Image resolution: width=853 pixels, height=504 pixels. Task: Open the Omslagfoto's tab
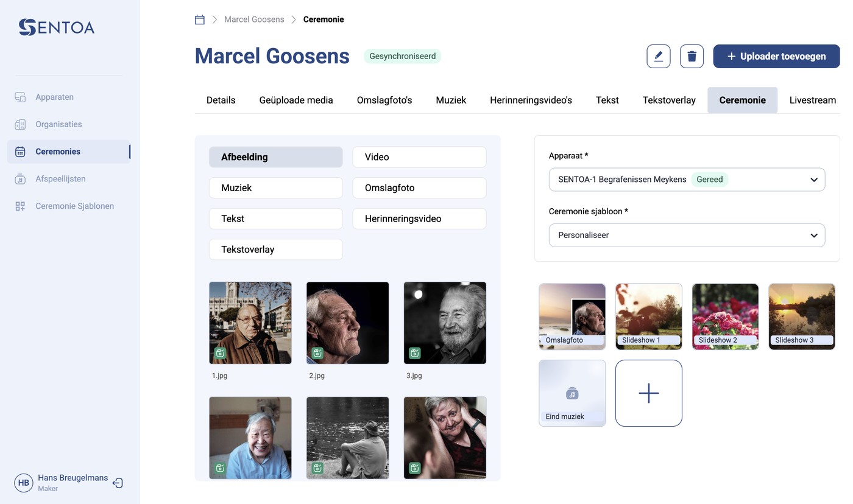(x=384, y=100)
